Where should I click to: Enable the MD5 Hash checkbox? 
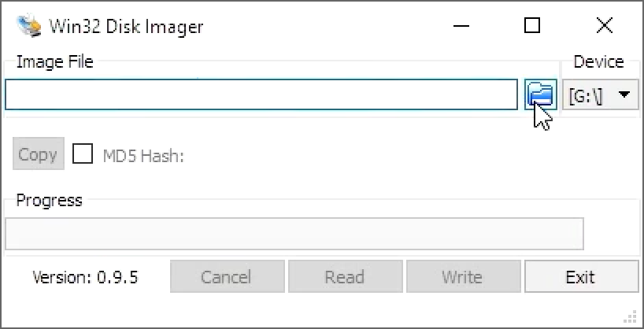click(x=83, y=153)
